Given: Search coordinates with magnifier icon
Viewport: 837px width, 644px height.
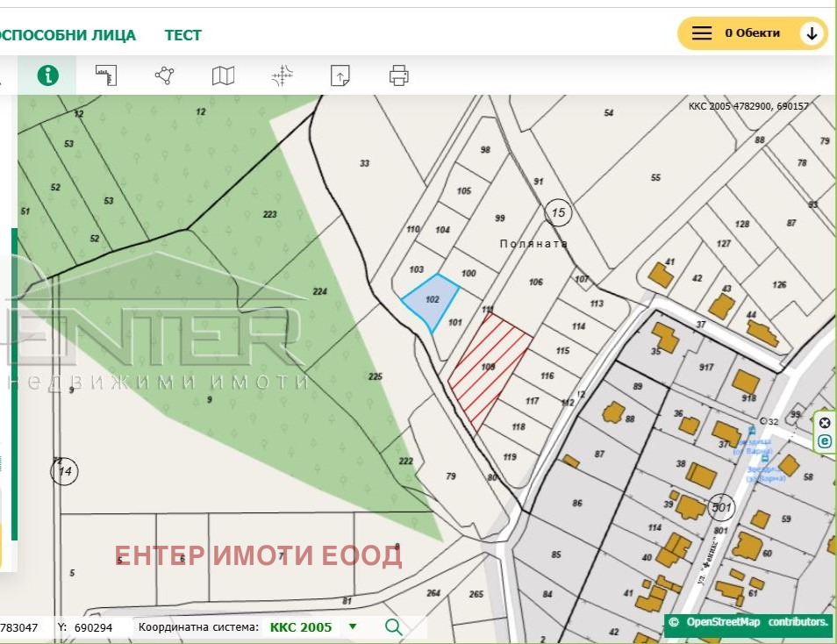Looking at the screenshot, I should 393,627.
